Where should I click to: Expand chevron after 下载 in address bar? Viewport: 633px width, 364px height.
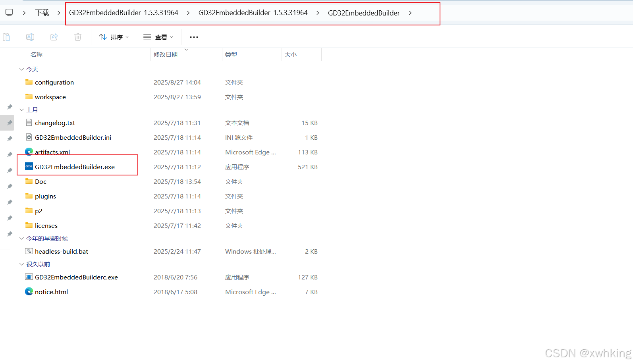coord(59,13)
